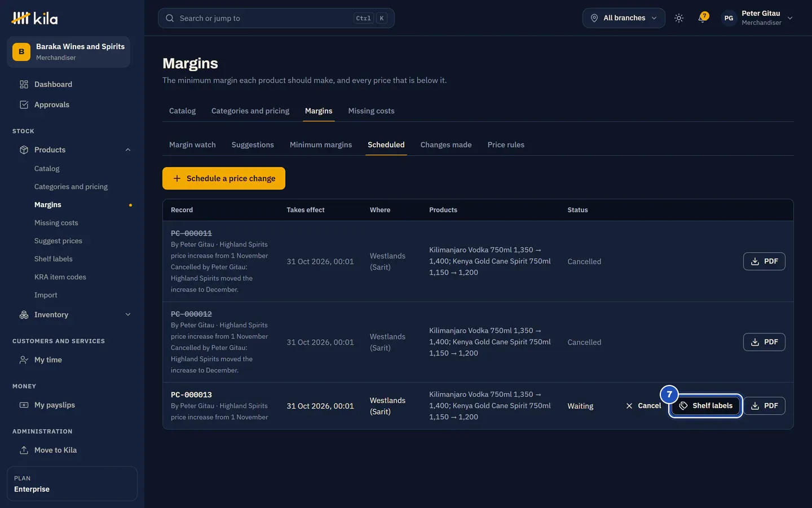Expand the Inventory sidebar section
The height and width of the screenshot is (508, 812).
point(128,315)
